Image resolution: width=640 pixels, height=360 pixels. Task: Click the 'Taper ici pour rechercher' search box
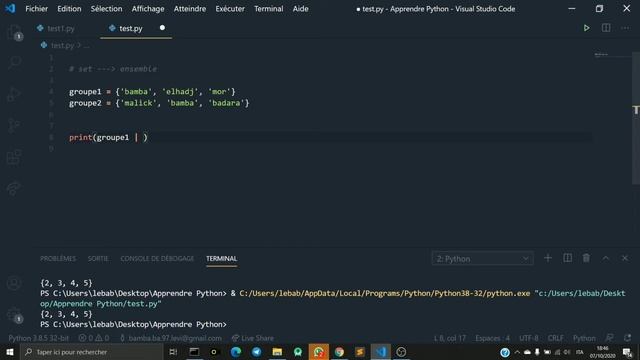(91, 352)
